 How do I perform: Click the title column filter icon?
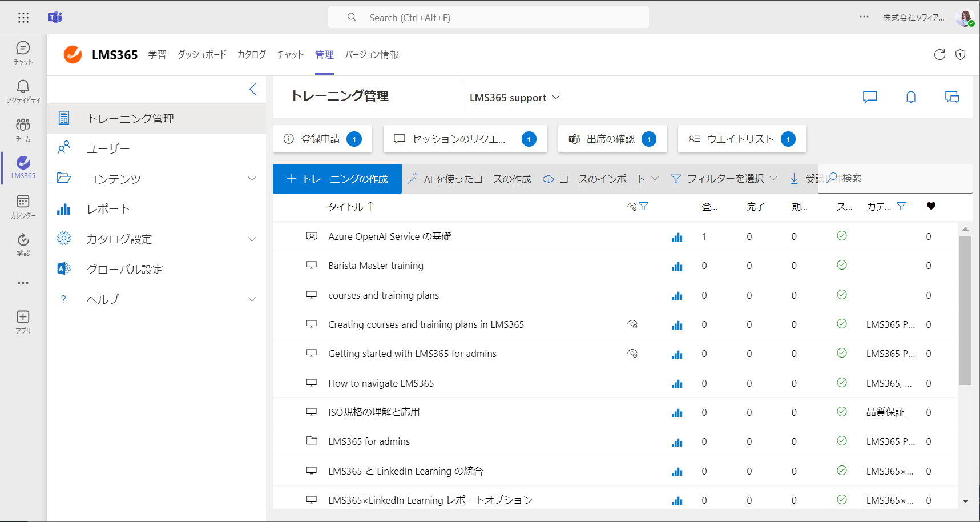pyautogui.click(x=644, y=206)
